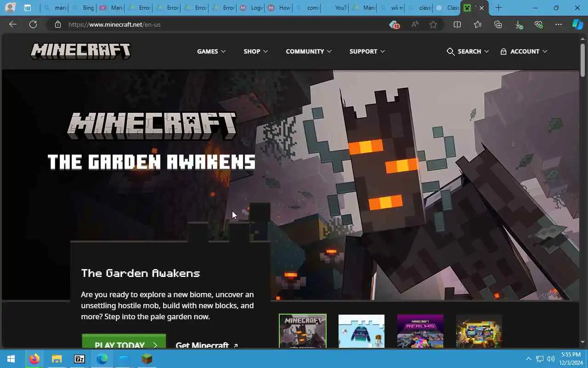Go back to the previous page
588x368 pixels.
point(13,24)
